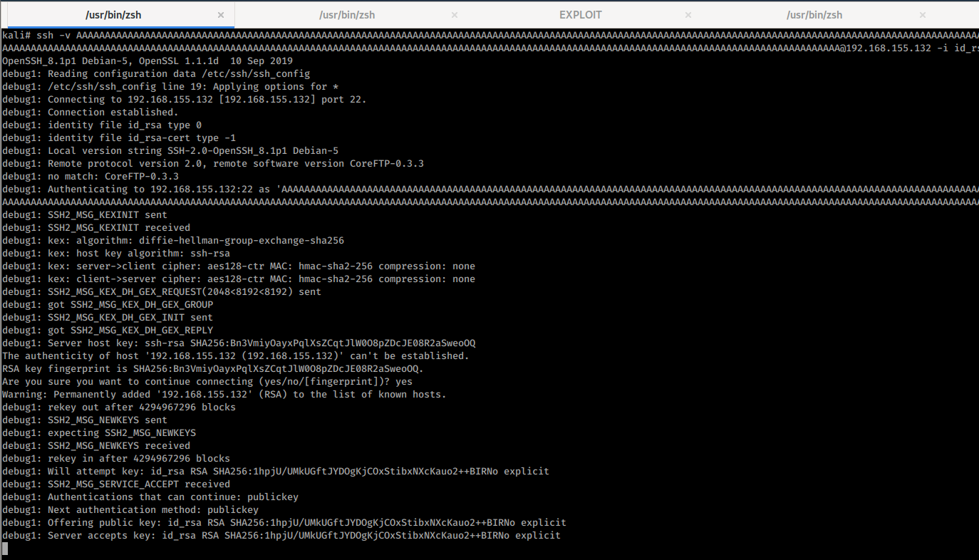This screenshot has height=560, width=979.
Task: Click 'SSH2_MSG_KEX_DH_GEX_REQUEST(2048<8192<8192) sent' line
Action: tap(162, 291)
